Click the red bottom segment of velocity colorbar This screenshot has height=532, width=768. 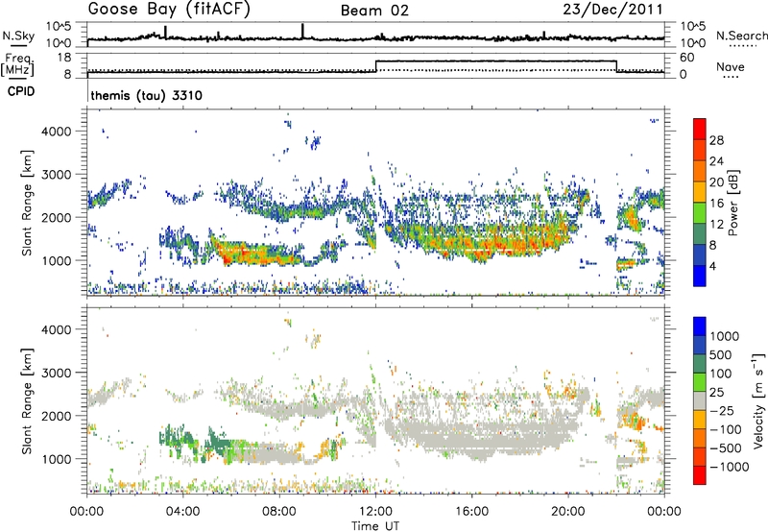700,475
